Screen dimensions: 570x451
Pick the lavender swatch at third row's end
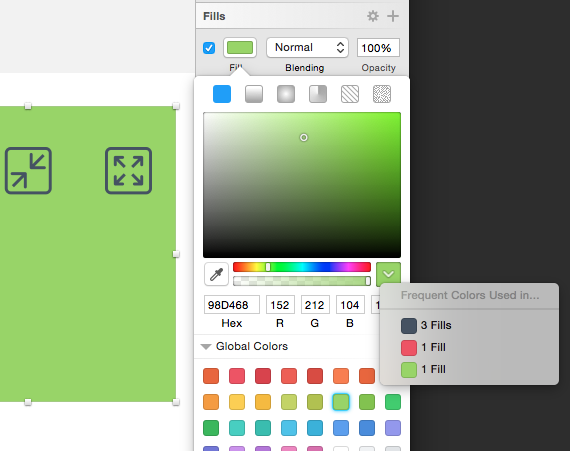pyautogui.click(x=393, y=428)
